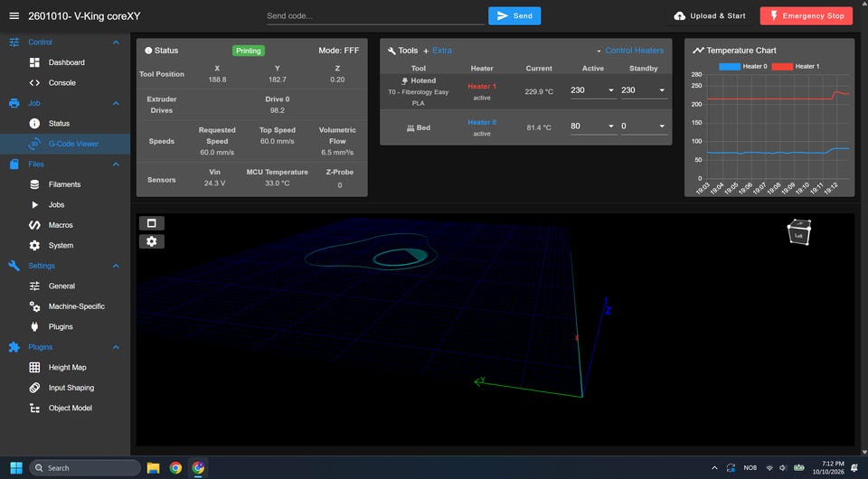Open bed active temperature dropdown

611,127
